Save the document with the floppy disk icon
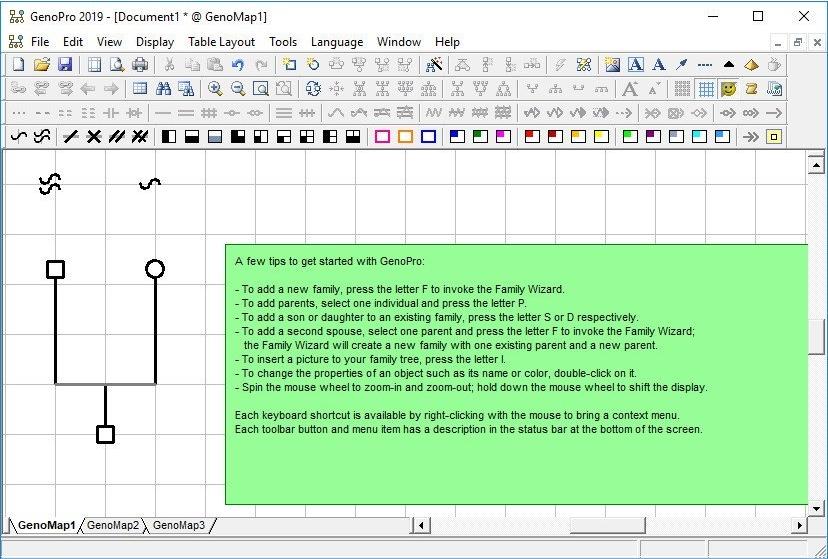This screenshot has width=828, height=559. [x=64, y=64]
